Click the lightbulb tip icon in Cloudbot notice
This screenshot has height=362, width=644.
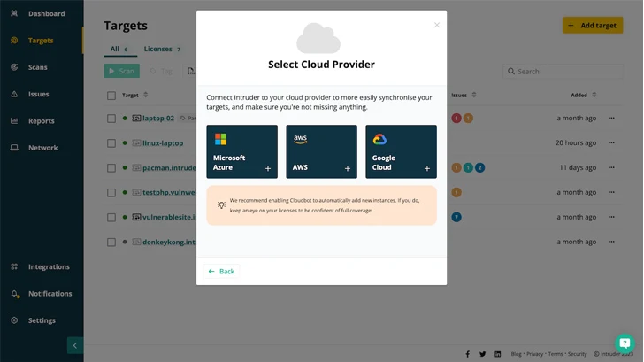click(x=221, y=205)
